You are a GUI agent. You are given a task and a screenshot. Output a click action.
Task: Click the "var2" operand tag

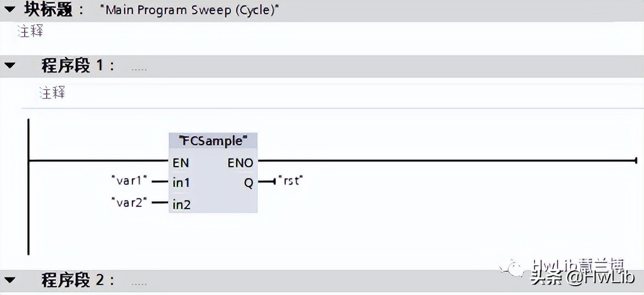(x=130, y=203)
